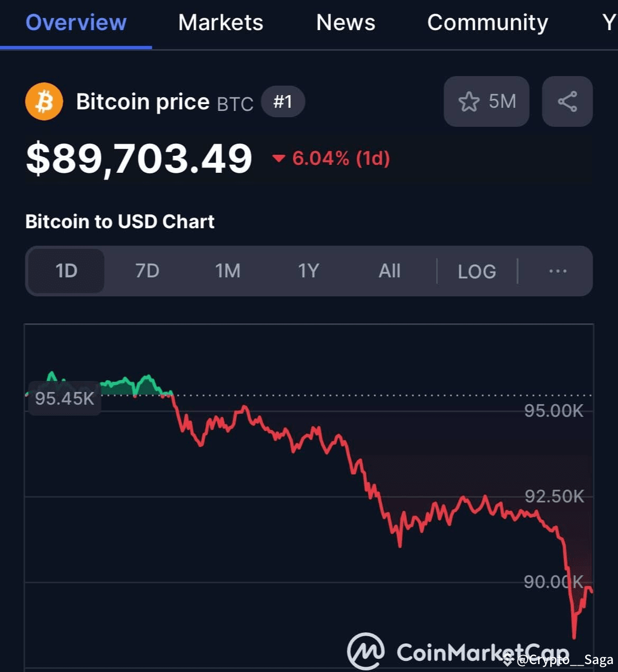Click the $89,703.49 price value
This screenshot has height=672, width=618.
(139, 158)
